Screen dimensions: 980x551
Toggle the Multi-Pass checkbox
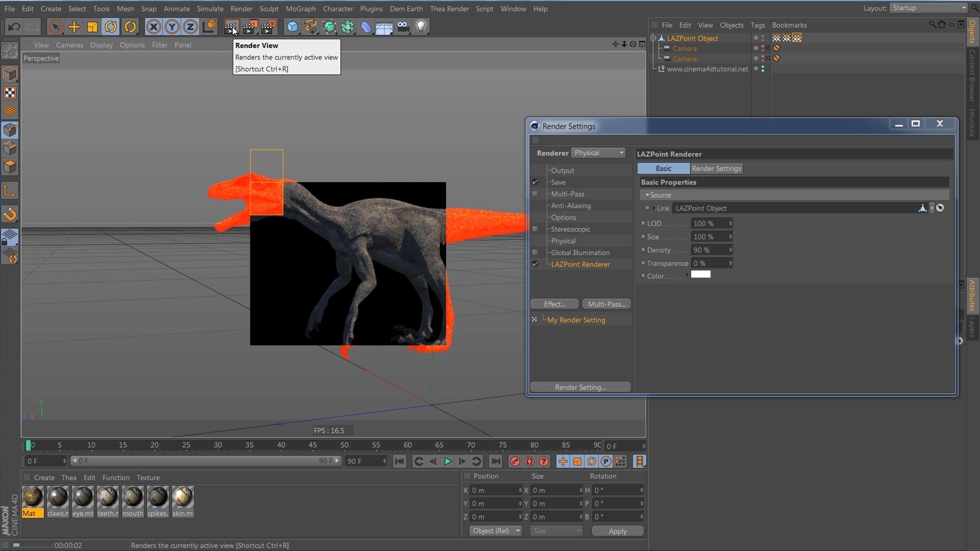(x=535, y=194)
